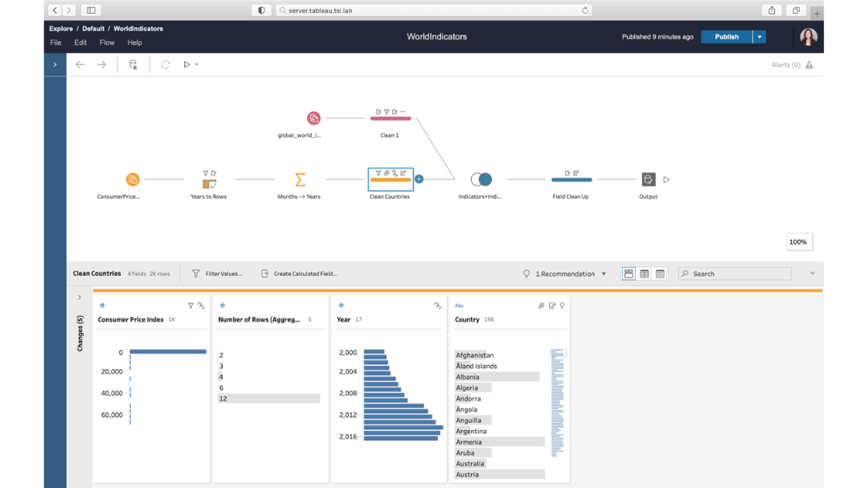Run the flow with the play icon
Viewport: 868px width, 488px height.
point(186,64)
